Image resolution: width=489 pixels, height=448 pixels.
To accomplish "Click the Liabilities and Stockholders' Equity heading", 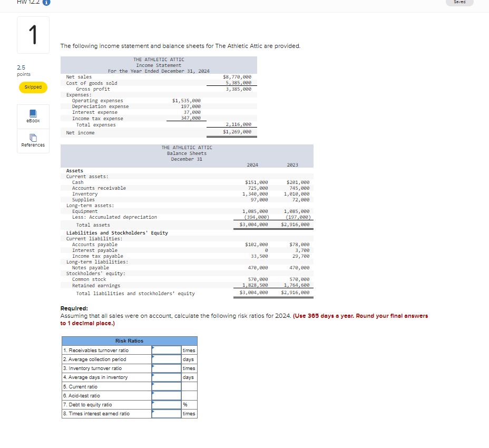I will 117,233.
